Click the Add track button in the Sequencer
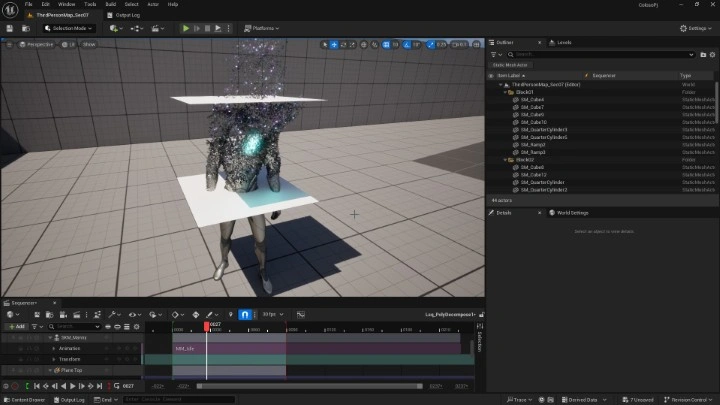 click(17, 326)
